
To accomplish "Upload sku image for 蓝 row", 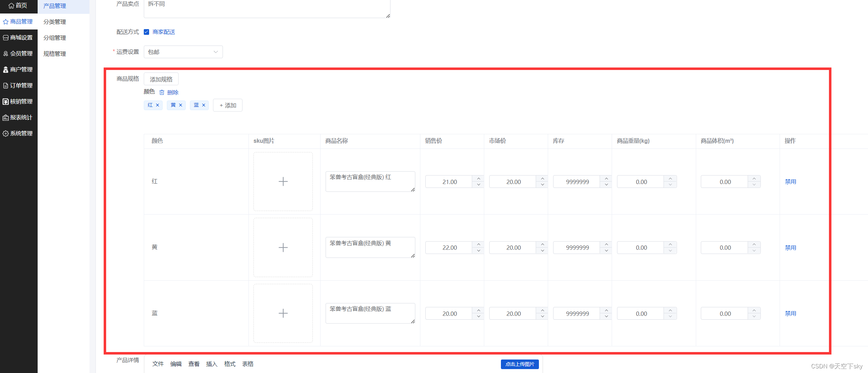I will (x=283, y=313).
